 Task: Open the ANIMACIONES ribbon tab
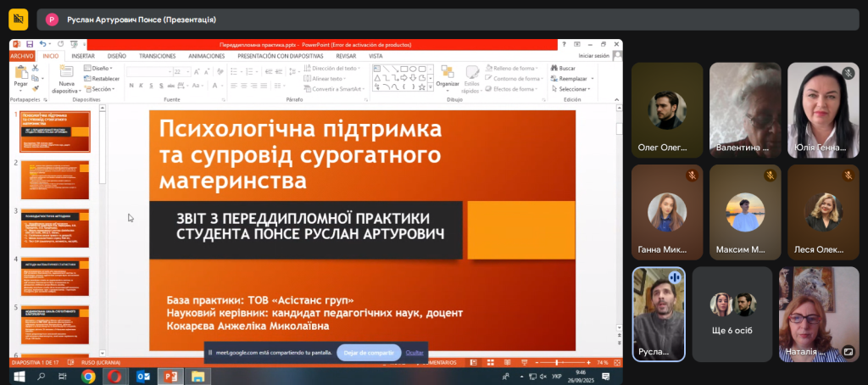[x=206, y=56]
